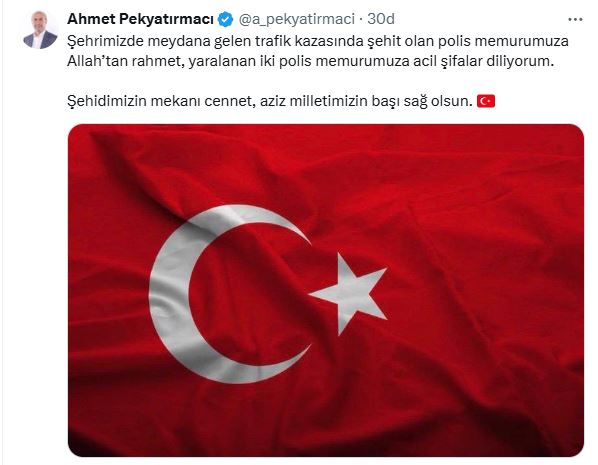
Task: Open Ahmet Pekyatırmacı's profile avatar
Action: point(40,29)
